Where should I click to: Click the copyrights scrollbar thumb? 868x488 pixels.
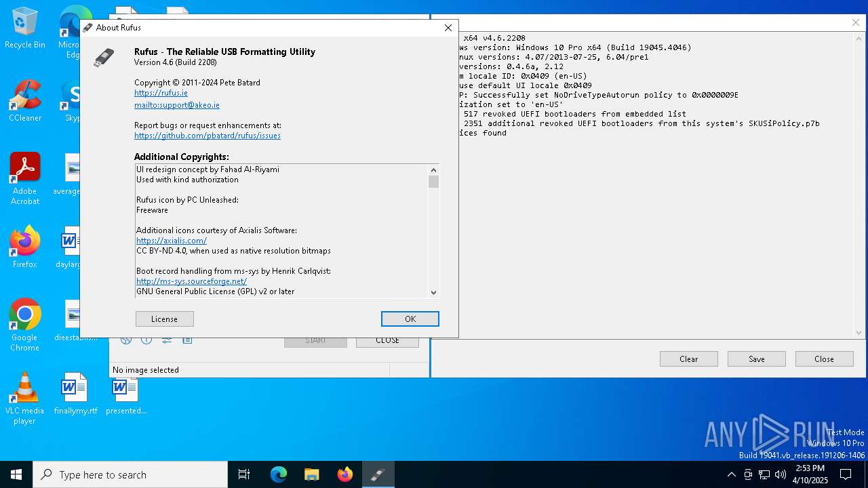tap(434, 182)
